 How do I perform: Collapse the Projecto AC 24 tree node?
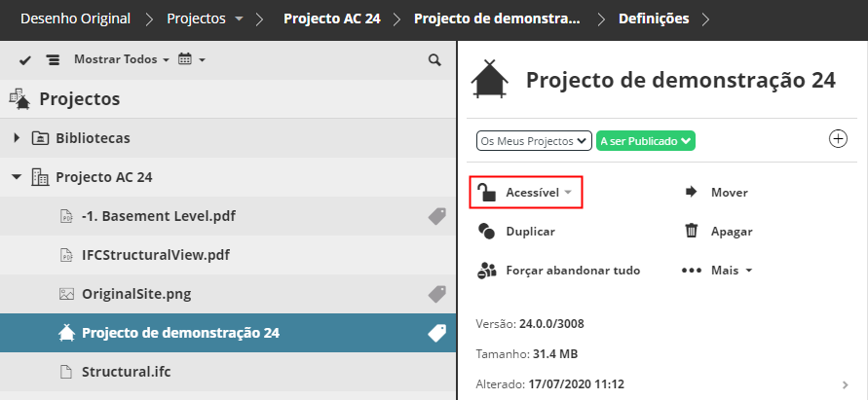[17, 177]
